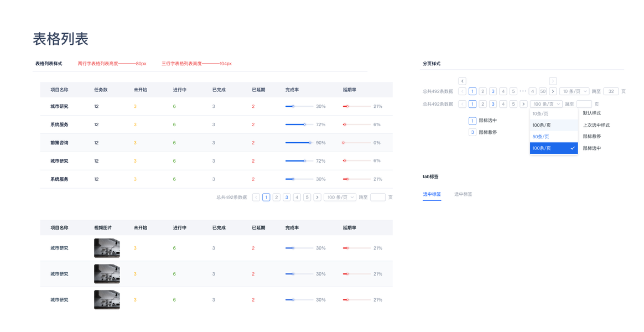
Task: Open the 100 条/页 page-size dropdown under the table
Action: click(x=340, y=197)
